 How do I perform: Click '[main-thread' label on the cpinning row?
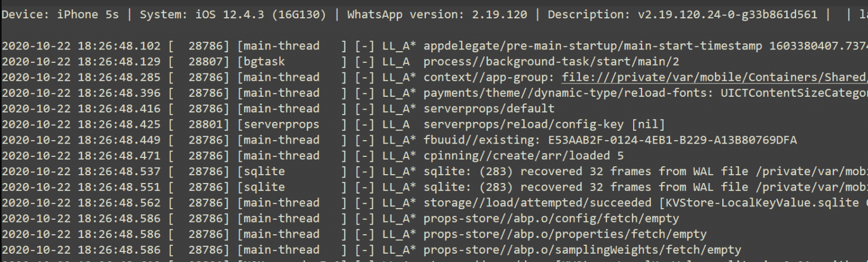[278, 155]
